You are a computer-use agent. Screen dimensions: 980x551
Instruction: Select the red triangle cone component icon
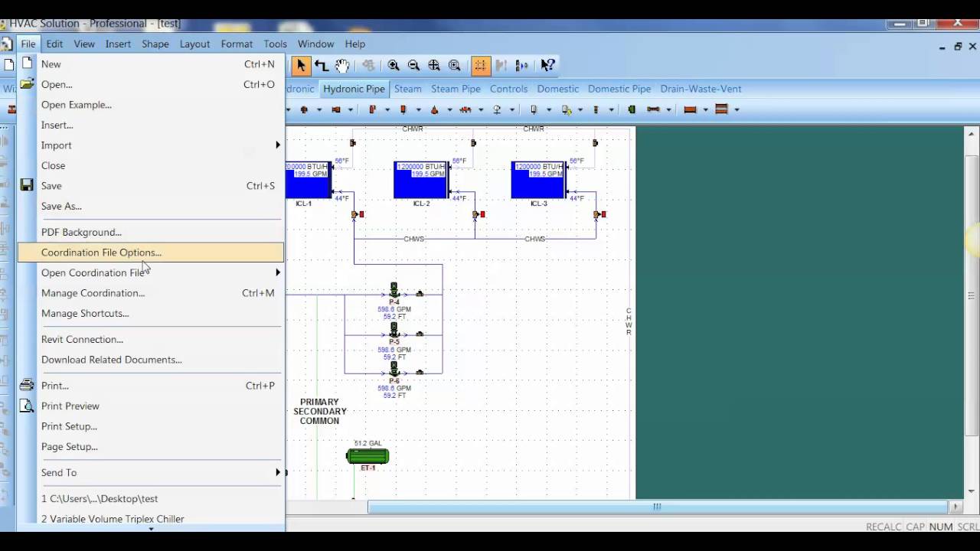click(x=433, y=109)
